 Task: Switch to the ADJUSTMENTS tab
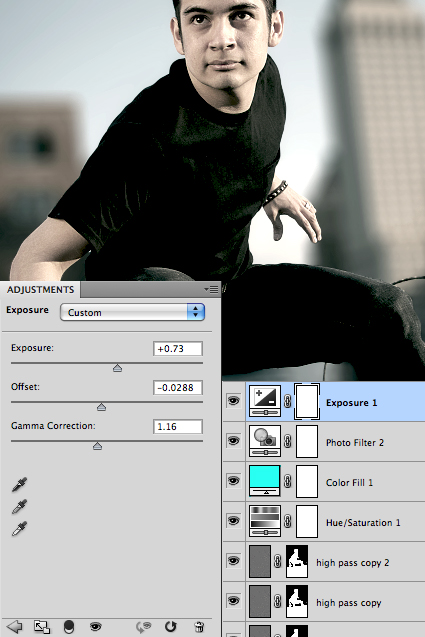click(x=41, y=289)
